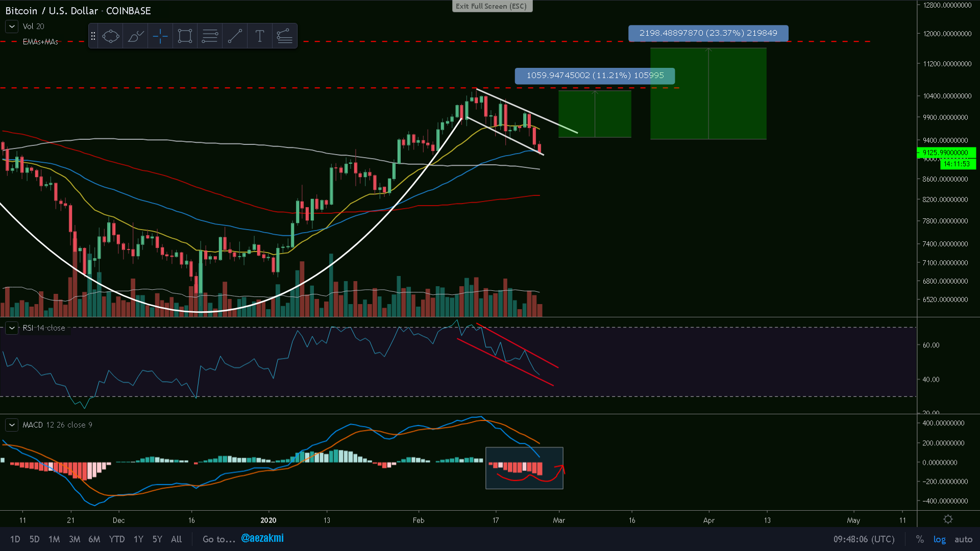This screenshot has width=980, height=551.
Task: Switch to 3M time range
Action: click(75, 539)
